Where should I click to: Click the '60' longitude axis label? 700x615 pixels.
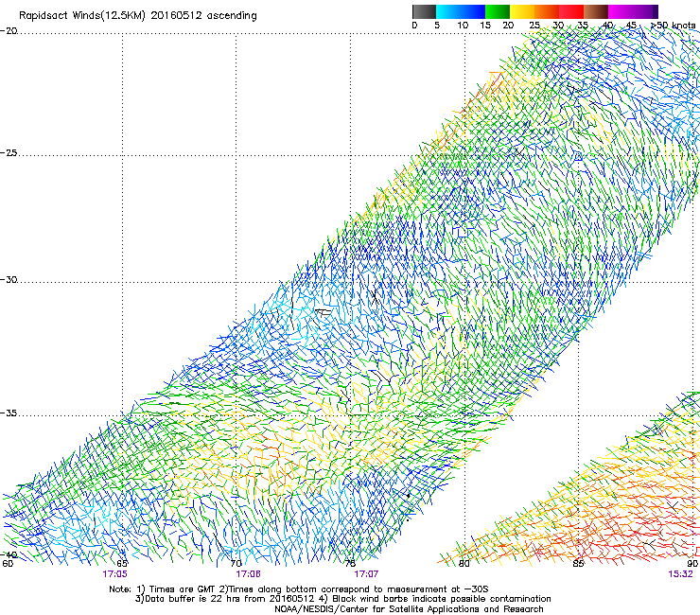point(8,564)
